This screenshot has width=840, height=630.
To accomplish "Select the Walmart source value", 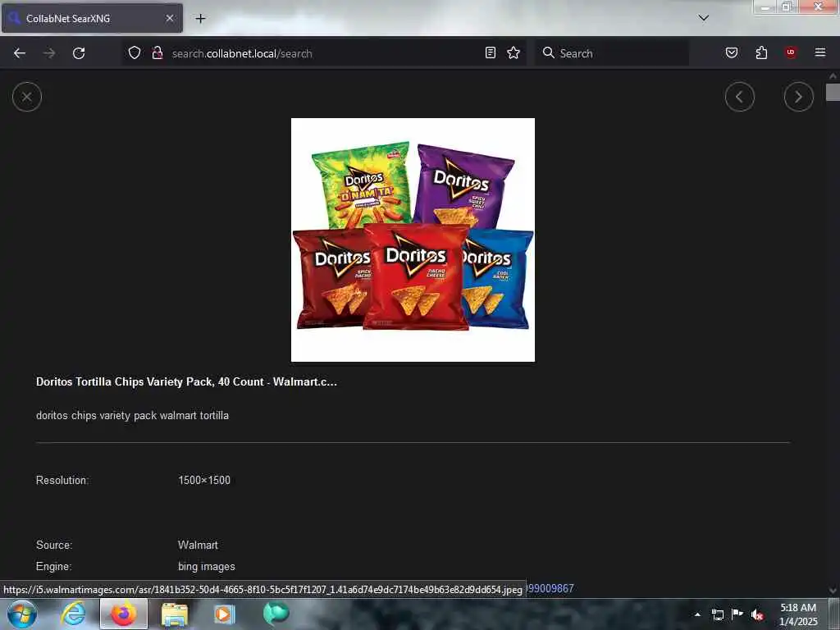I will click(x=198, y=546).
